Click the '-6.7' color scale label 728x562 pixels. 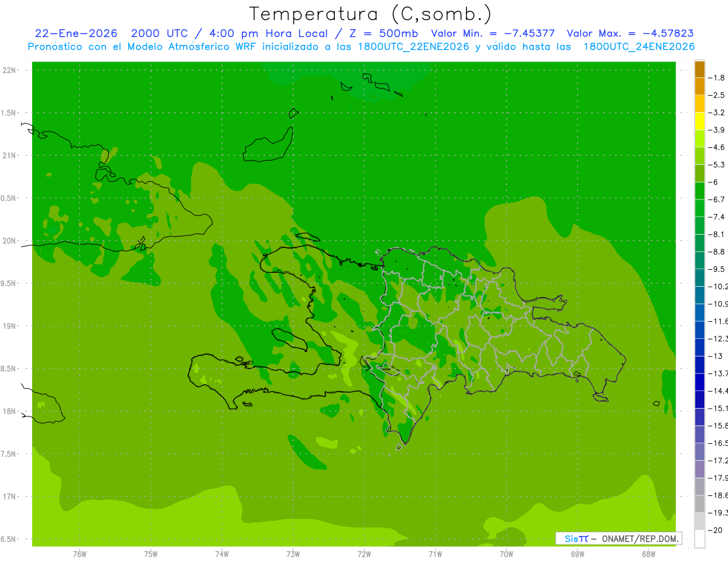(717, 199)
